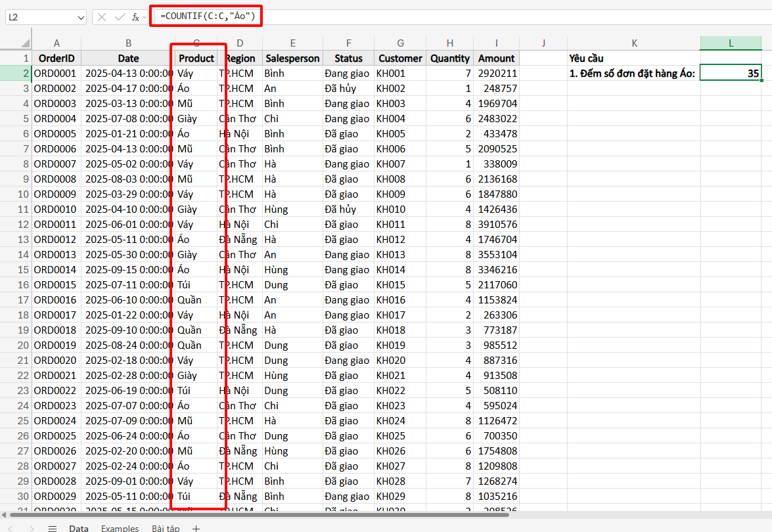
Task: Select amount cell 3910576
Action: point(496,225)
